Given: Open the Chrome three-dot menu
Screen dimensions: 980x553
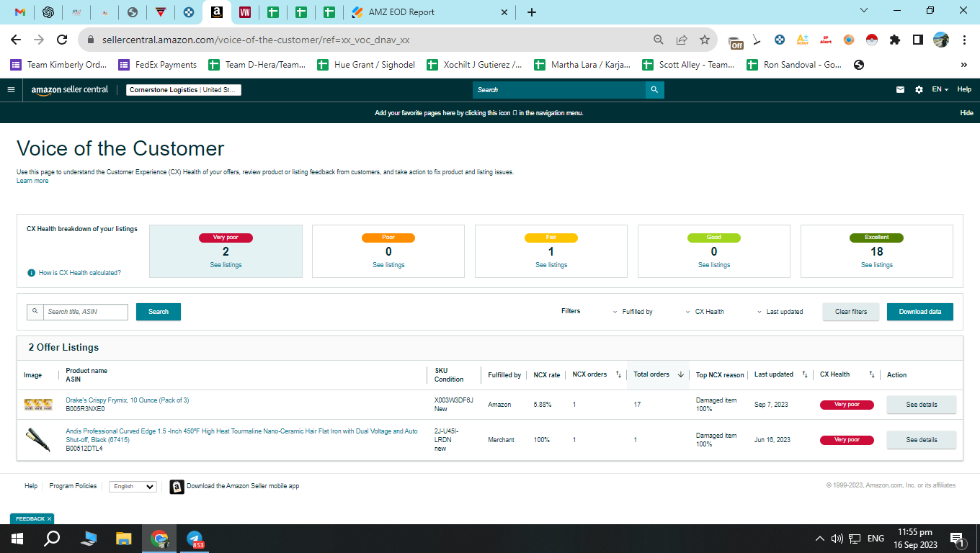Looking at the screenshot, I should 964,40.
